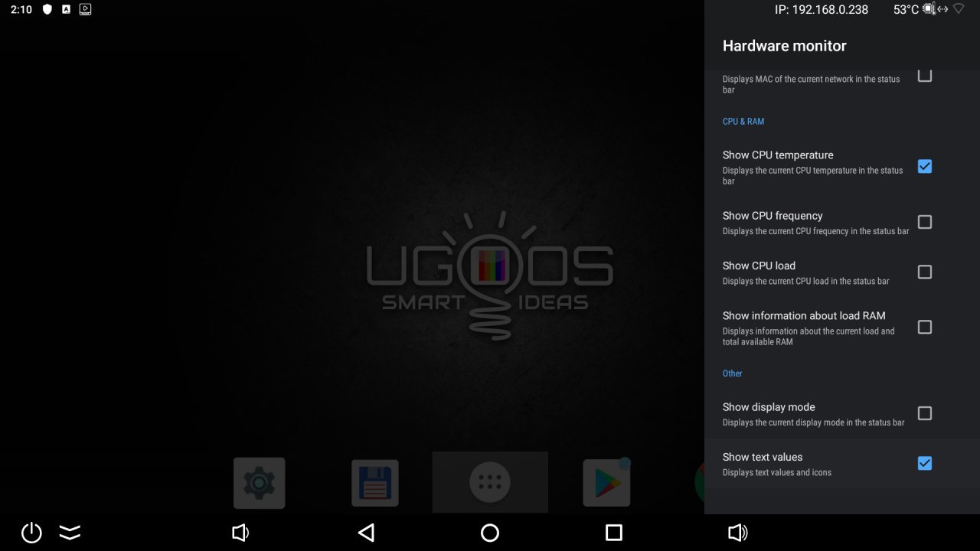Click 'Show information about load RAM' label

click(804, 315)
